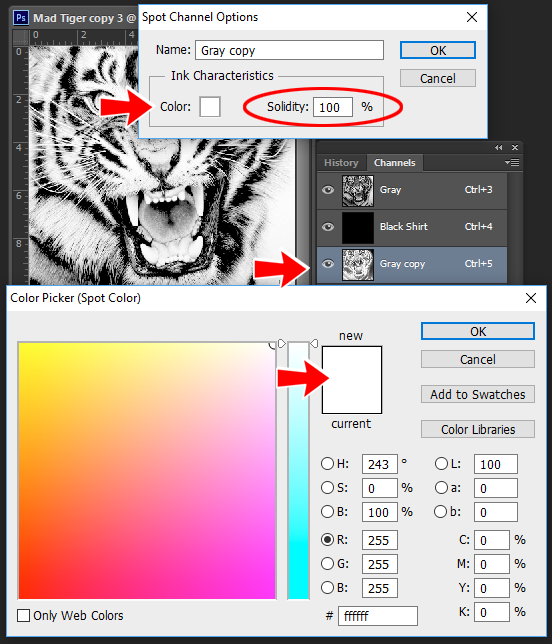Switch to the History tab
This screenshot has height=644, width=552.
pyautogui.click(x=341, y=163)
